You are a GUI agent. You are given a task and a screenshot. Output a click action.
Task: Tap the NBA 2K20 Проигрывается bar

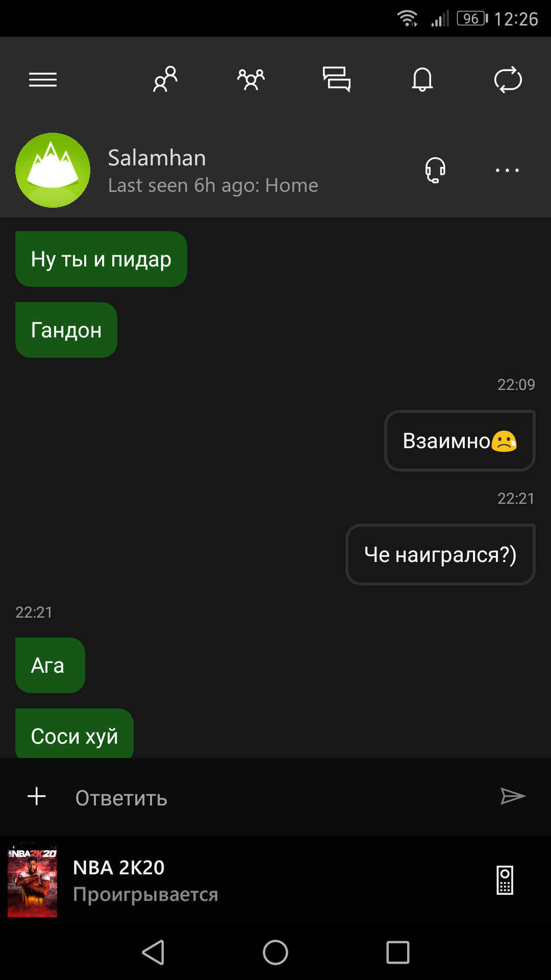click(x=275, y=880)
